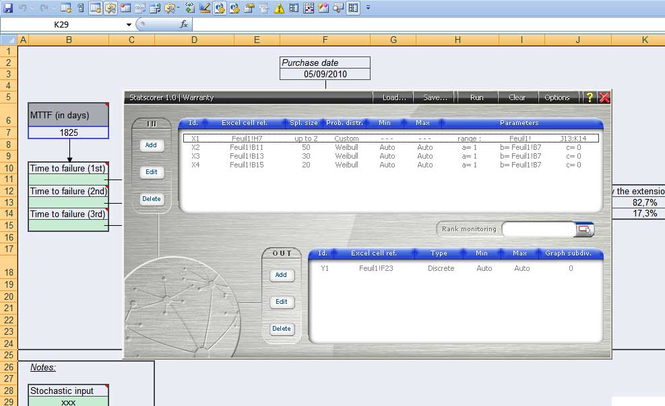
Task: Click Delete in the IN panel
Action: pos(151,199)
